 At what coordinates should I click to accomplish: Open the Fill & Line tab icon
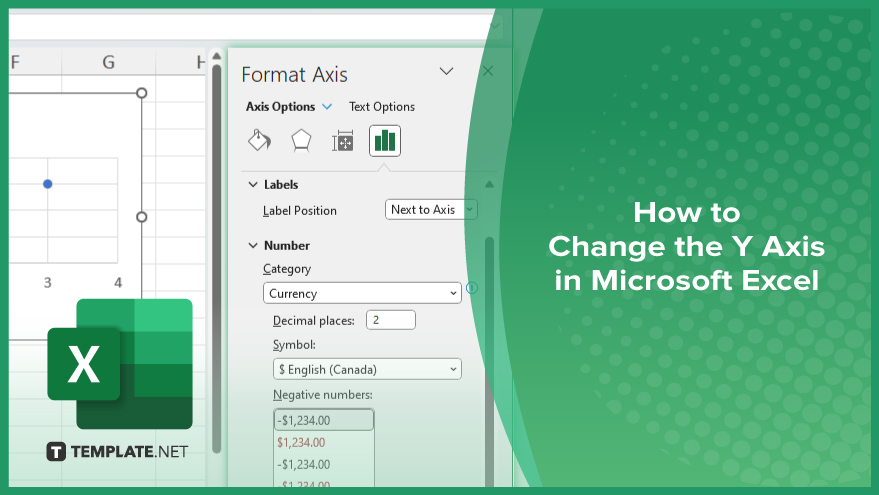tap(260, 141)
